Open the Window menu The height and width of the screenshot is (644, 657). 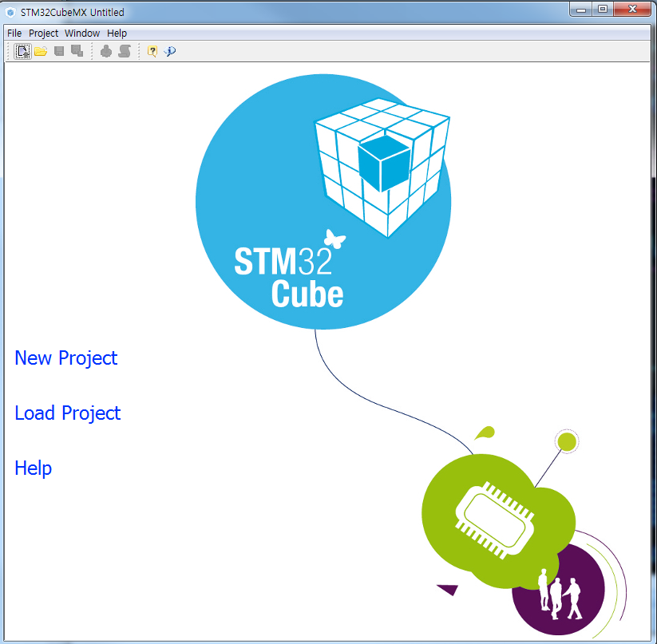point(82,33)
